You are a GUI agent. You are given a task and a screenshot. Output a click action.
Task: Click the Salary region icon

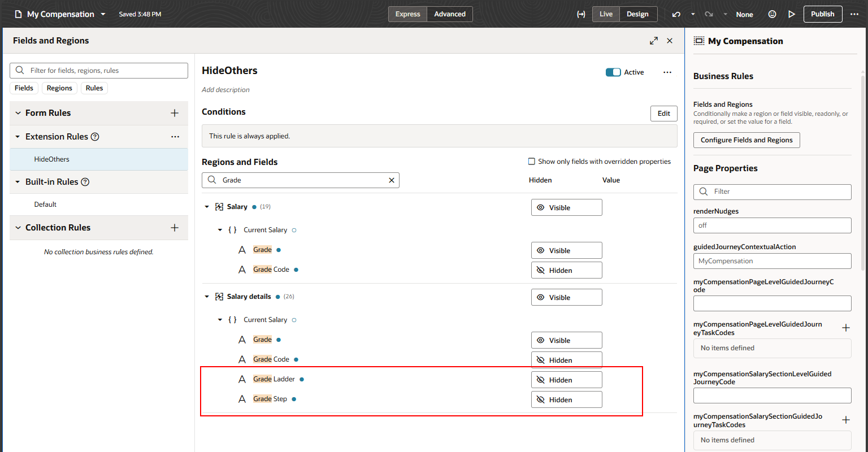click(x=220, y=207)
